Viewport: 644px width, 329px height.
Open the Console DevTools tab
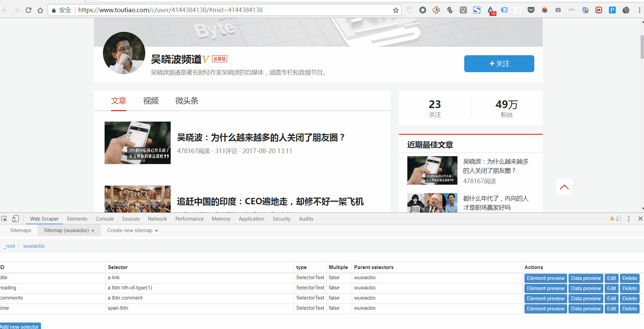[x=105, y=219]
